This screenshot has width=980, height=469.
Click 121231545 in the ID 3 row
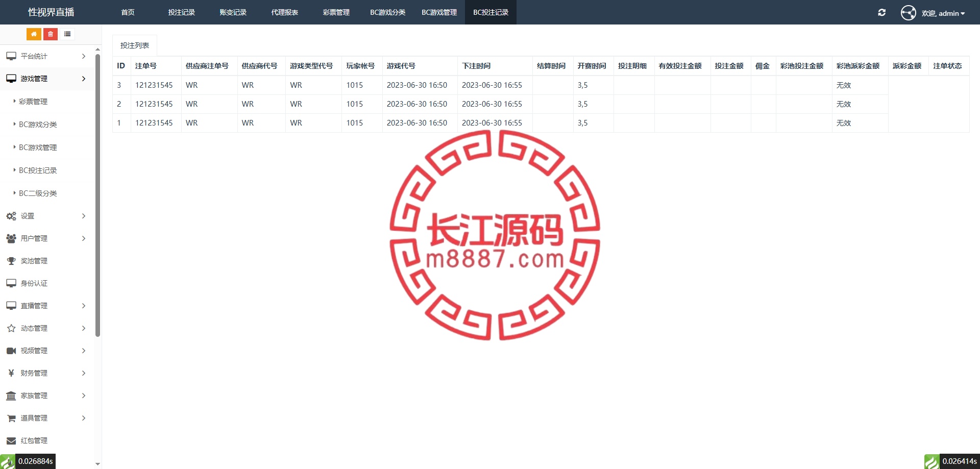click(154, 85)
